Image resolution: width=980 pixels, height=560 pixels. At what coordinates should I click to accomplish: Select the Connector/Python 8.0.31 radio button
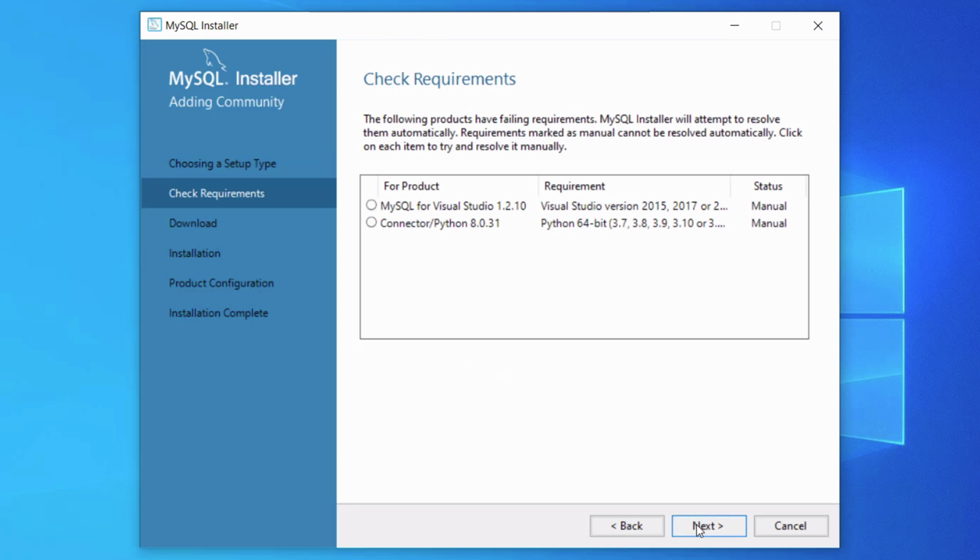click(371, 223)
